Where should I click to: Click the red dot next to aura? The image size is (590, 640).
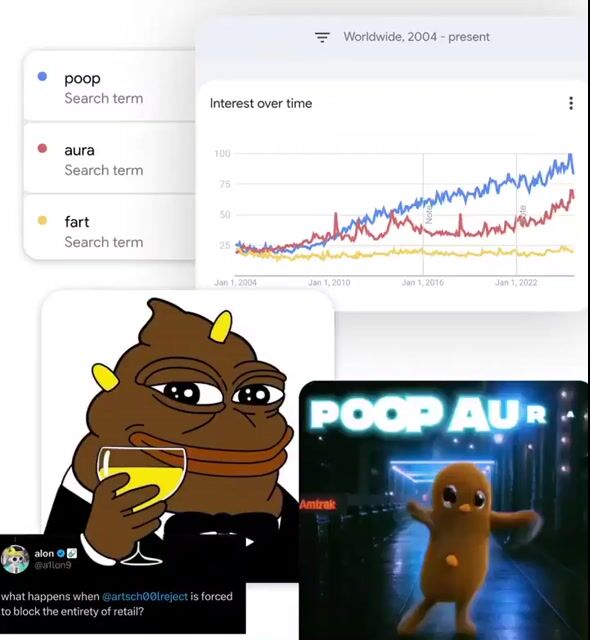point(42,148)
